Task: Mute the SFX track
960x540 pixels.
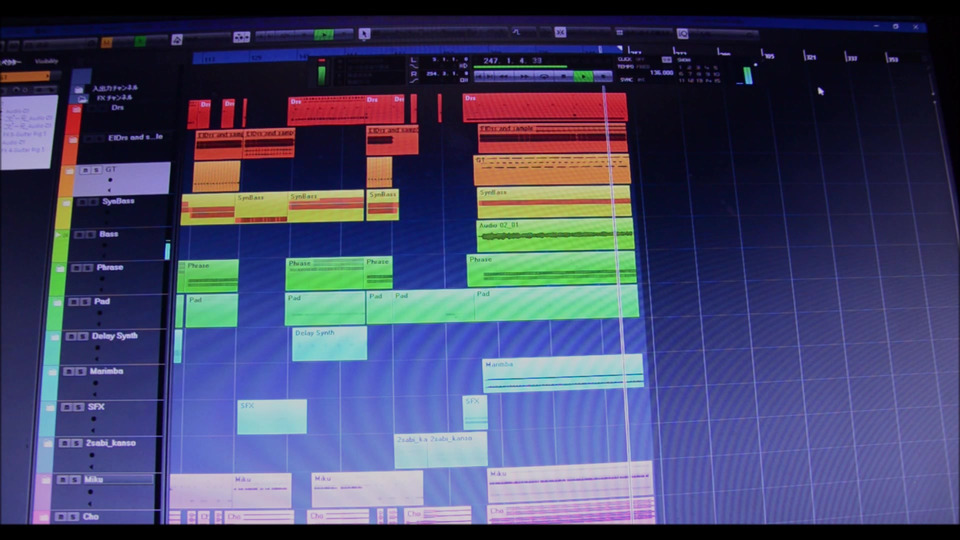Action: (66, 407)
